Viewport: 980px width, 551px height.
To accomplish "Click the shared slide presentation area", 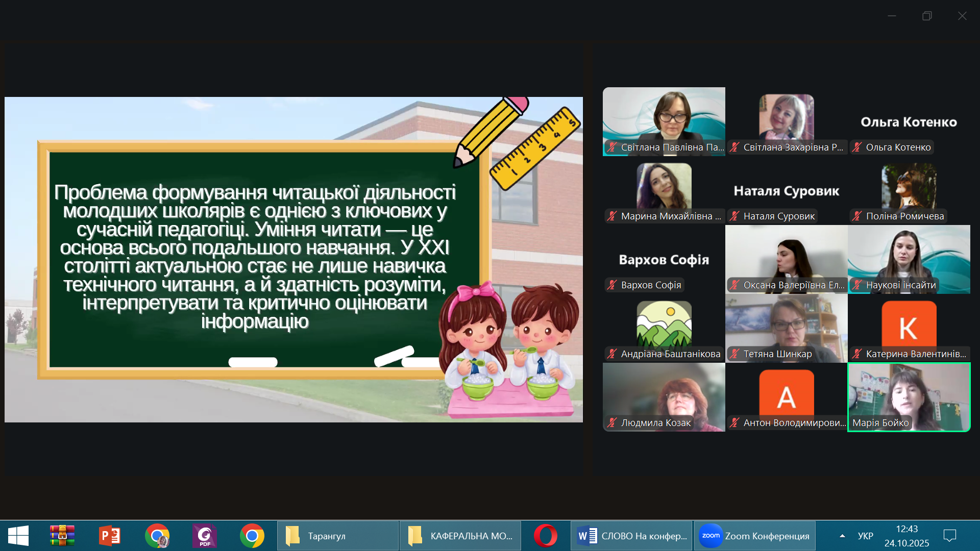I will [x=293, y=260].
